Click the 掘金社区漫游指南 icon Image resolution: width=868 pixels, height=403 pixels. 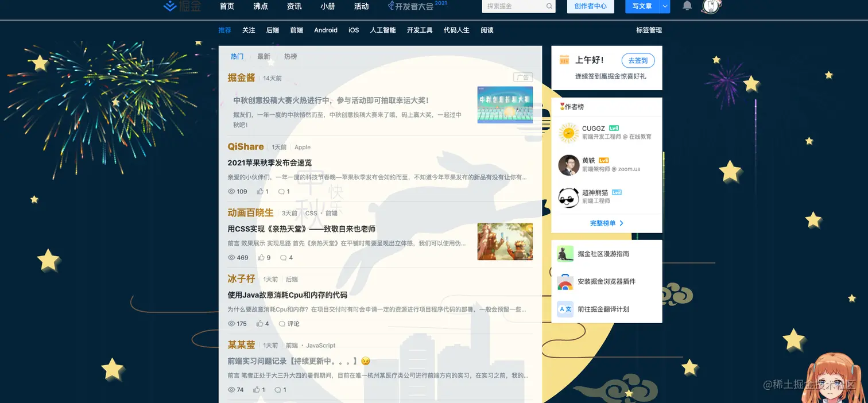point(565,254)
